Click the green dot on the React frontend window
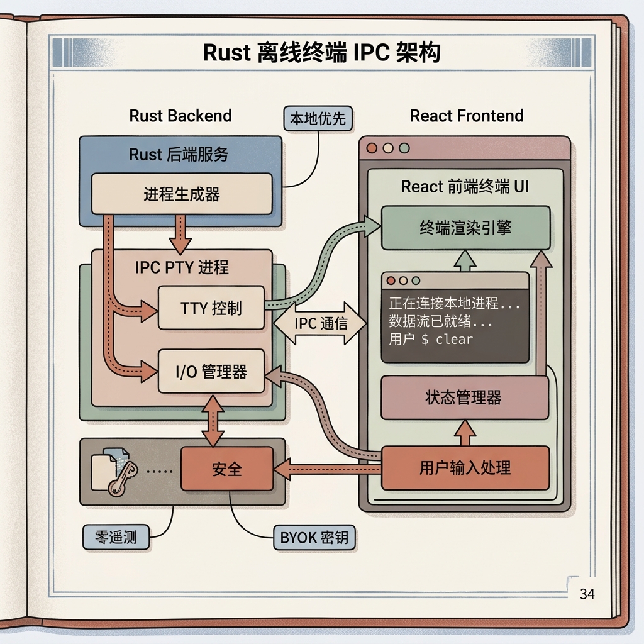The height and width of the screenshot is (644, 644). click(x=404, y=148)
